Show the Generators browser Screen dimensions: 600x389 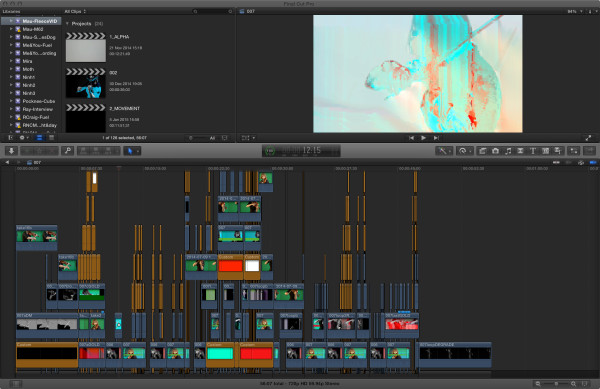[x=545, y=151]
